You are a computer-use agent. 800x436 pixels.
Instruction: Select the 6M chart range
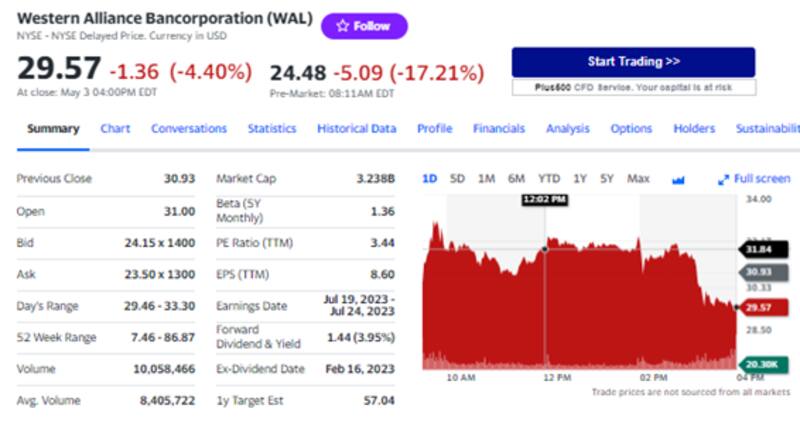click(x=516, y=179)
